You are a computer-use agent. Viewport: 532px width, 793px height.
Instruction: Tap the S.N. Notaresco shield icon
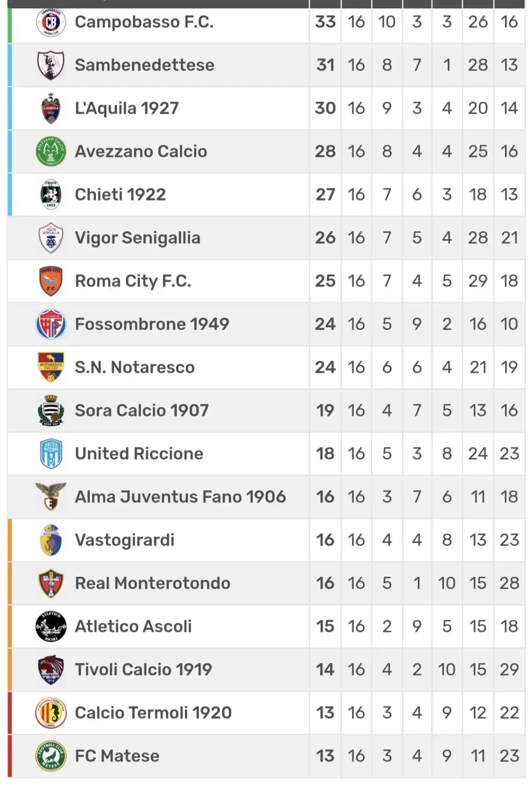point(51,368)
